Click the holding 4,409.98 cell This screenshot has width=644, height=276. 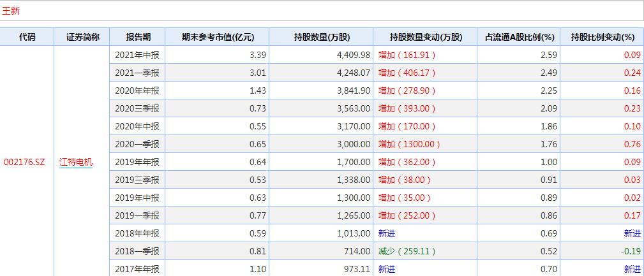(321, 55)
